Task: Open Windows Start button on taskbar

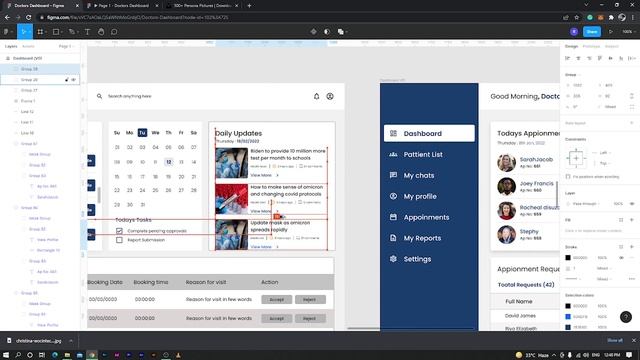Action: 6,355
